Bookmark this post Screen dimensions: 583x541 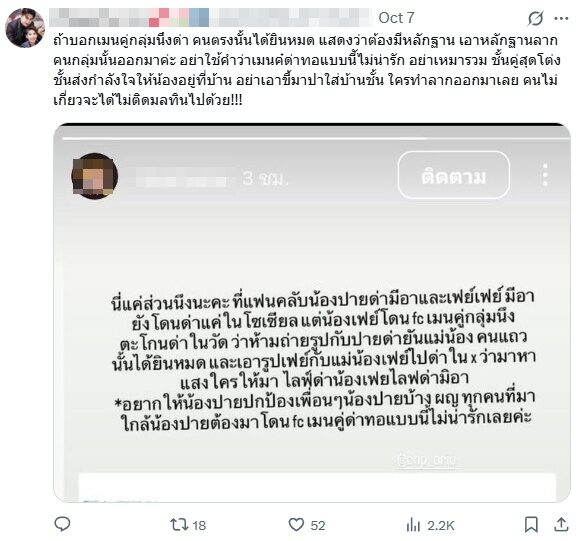click(531, 525)
